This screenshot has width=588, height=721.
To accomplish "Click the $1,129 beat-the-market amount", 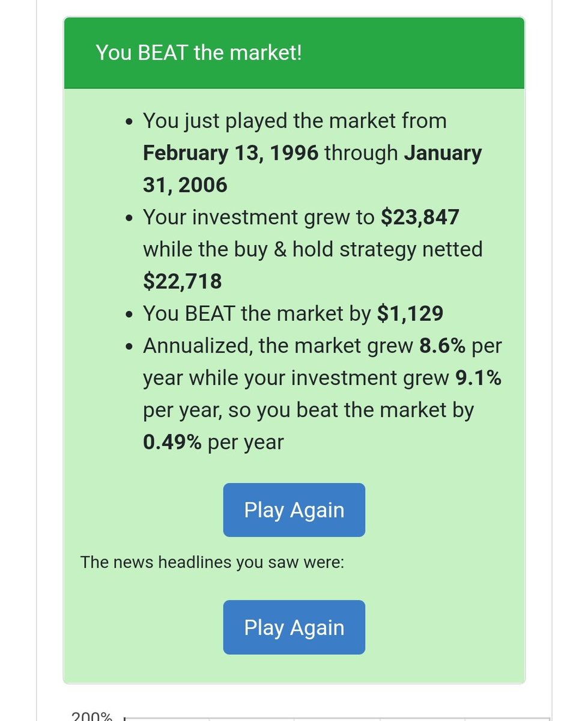I will tap(410, 313).
